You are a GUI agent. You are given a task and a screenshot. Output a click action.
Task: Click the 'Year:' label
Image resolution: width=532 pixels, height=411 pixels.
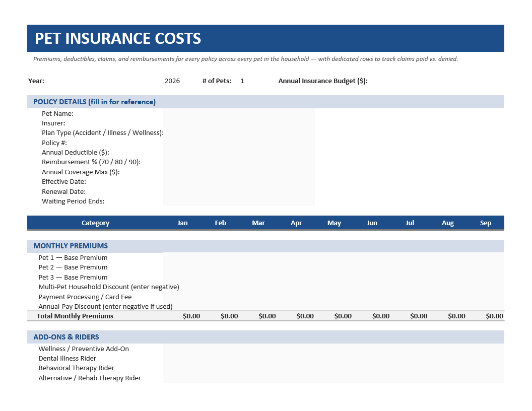point(36,81)
